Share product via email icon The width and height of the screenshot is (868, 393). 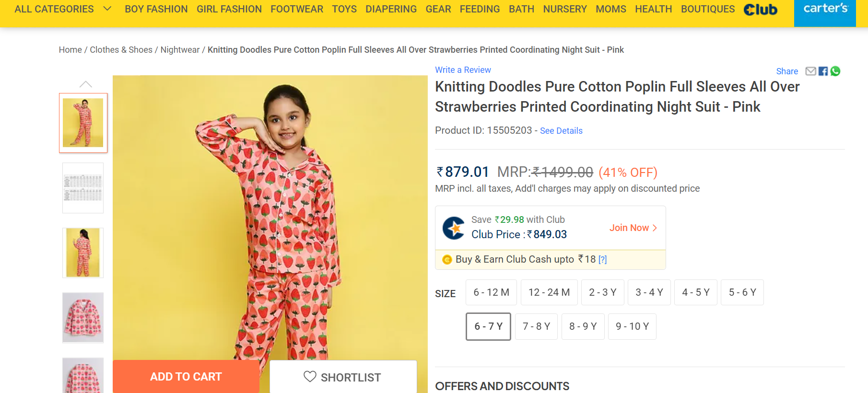[x=810, y=71]
